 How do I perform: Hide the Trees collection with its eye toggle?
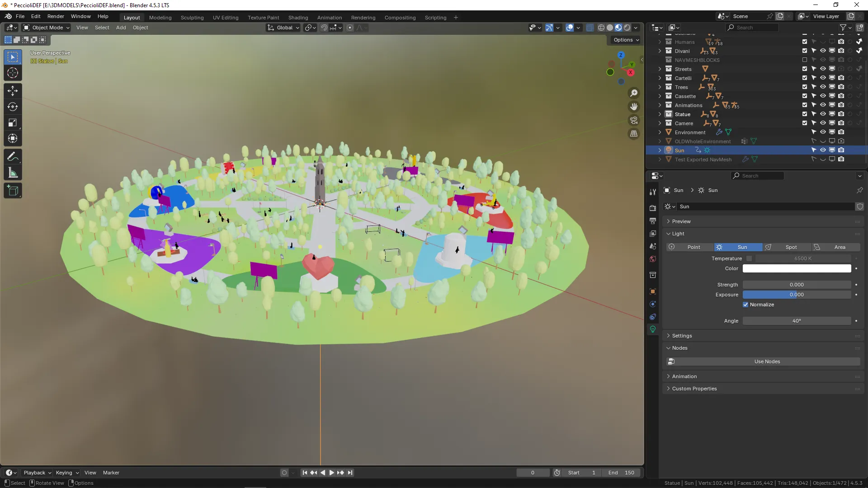point(822,87)
